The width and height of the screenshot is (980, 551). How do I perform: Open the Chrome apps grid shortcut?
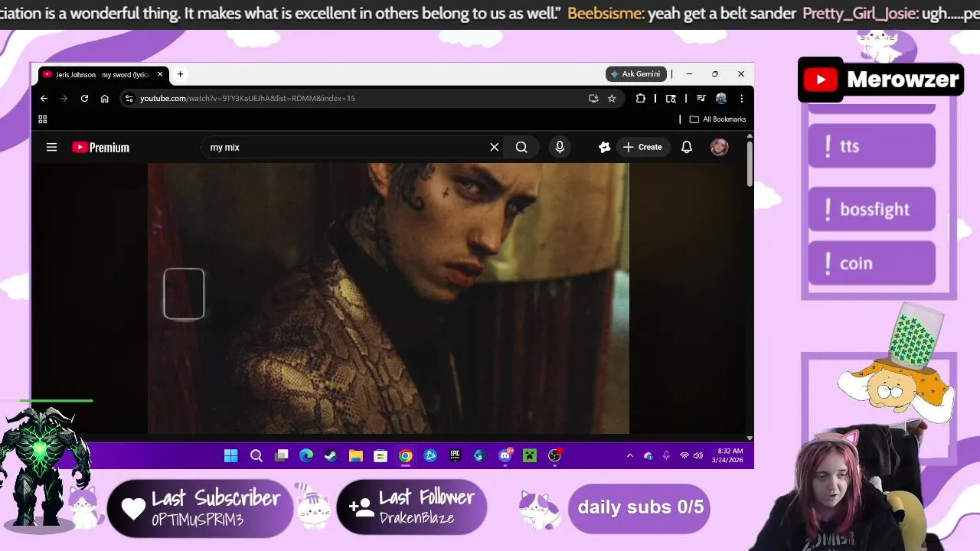click(x=43, y=119)
